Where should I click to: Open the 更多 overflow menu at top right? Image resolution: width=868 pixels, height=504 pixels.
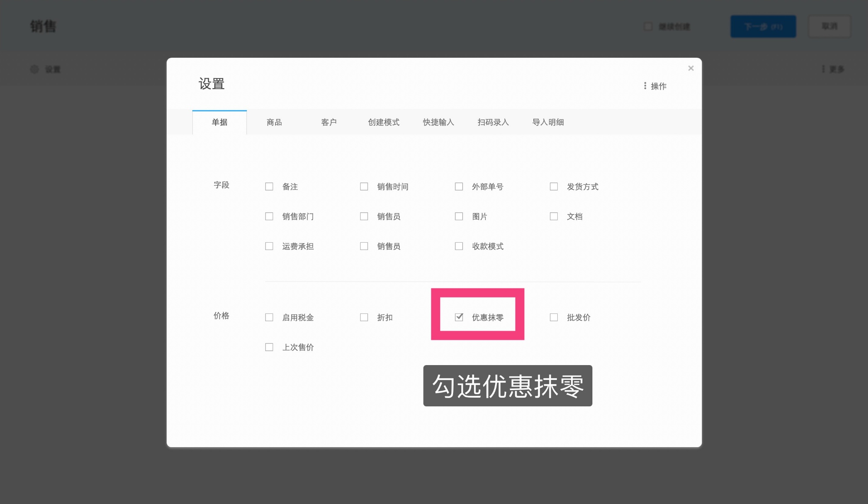point(834,69)
